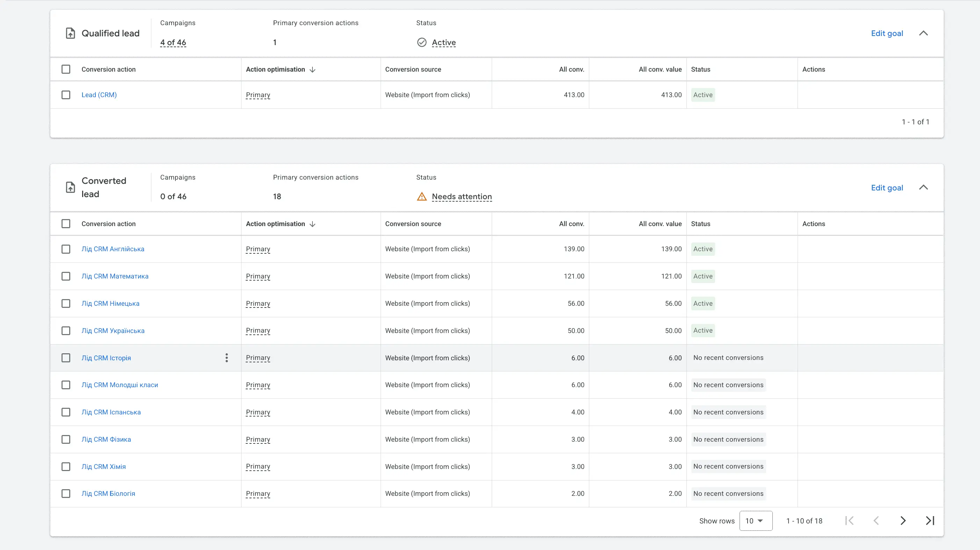
Task: Open the Лід CRM Іспанська conversion action
Action: click(111, 412)
